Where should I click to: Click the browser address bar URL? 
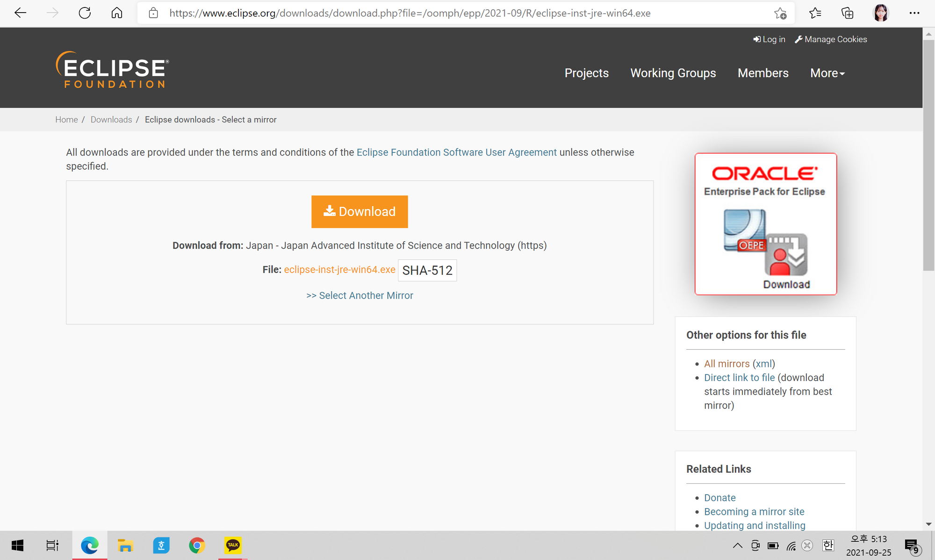(x=410, y=13)
